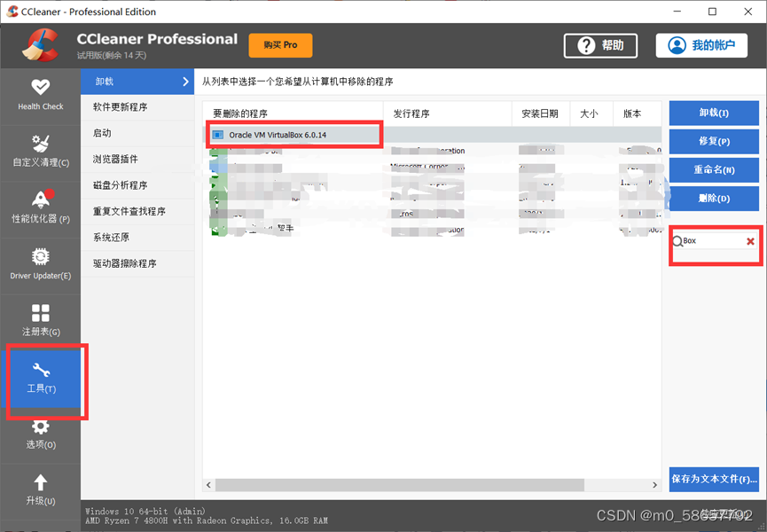Select 卸载 Uninstall submenu item
Image resolution: width=767 pixels, height=532 pixels.
(137, 82)
